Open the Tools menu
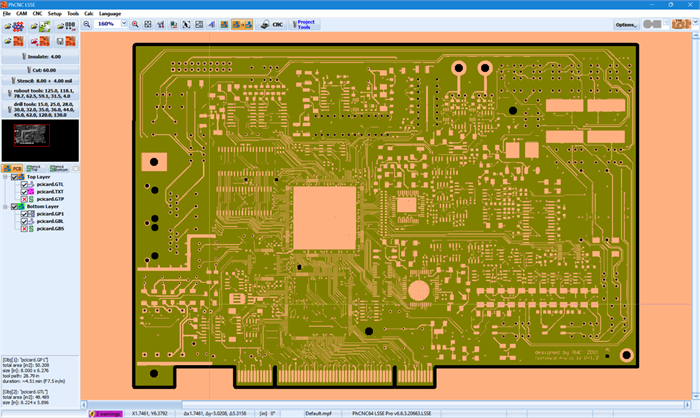700x418 pixels. pyautogui.click(x=73, y=13)
